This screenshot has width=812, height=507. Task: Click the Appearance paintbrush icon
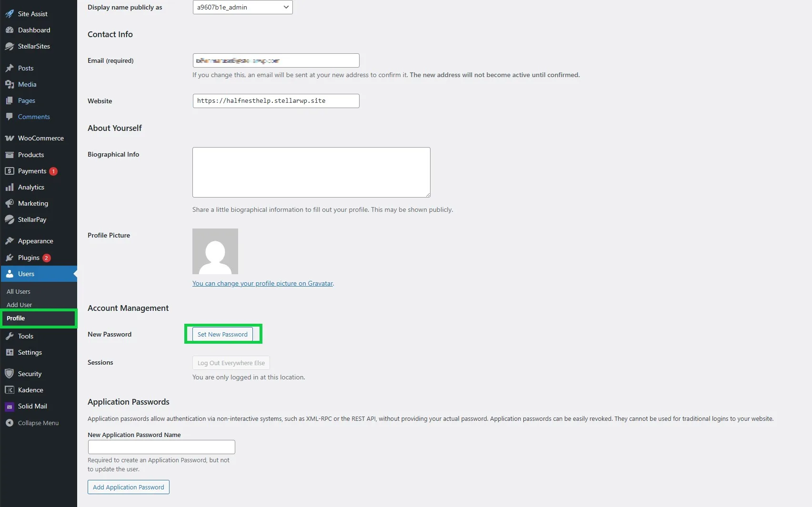[10, 241]
